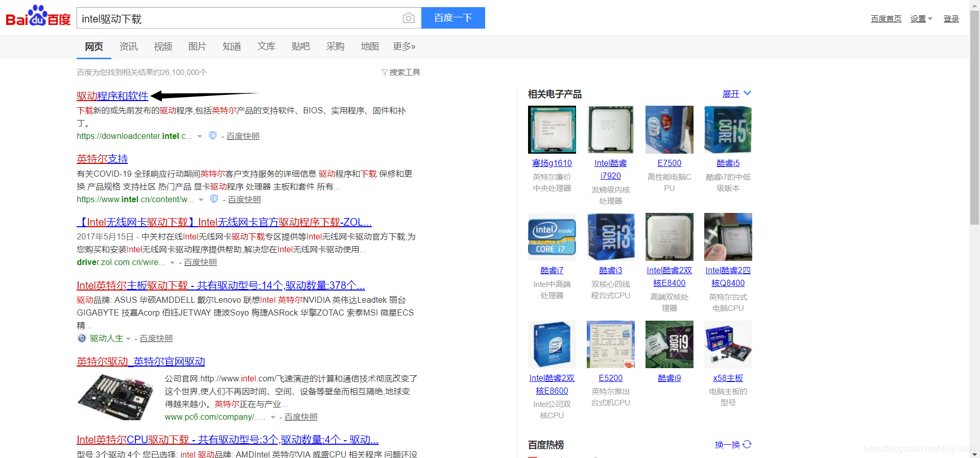Viewport: 980px width, 458px height.
Task: Open the 设置 settings dropdown
Action: tap(921, 19)
